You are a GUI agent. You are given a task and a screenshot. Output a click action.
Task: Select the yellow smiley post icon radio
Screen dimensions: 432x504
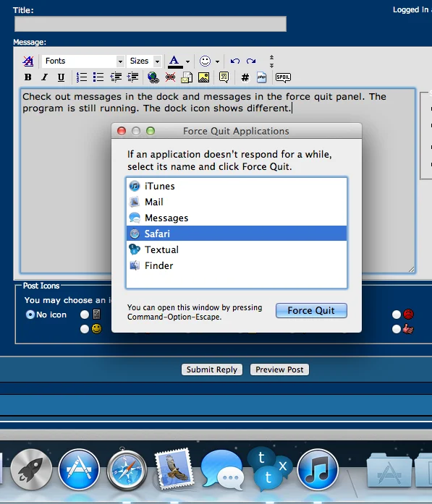(x=85, y=329)
